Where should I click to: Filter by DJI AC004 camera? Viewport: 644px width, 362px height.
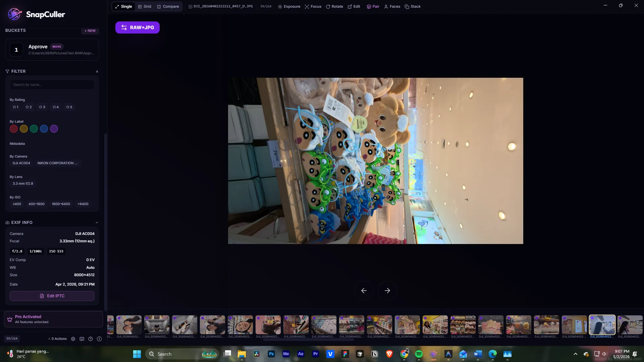point(21,163)
